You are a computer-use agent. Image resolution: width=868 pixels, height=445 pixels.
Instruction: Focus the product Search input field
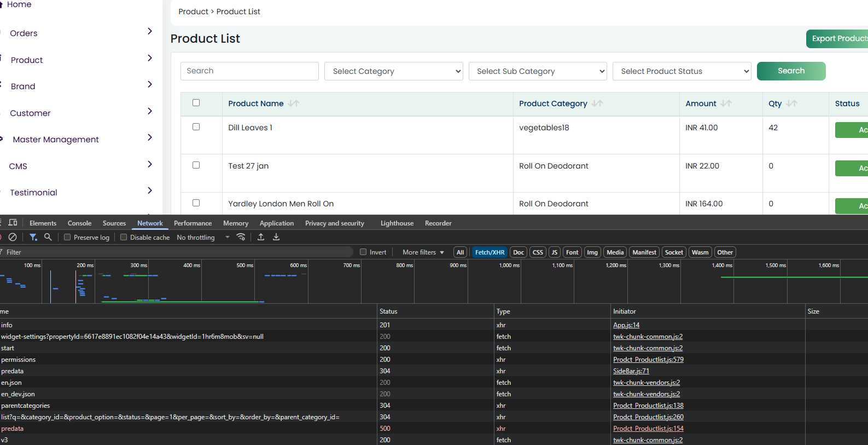pos(249,71)
